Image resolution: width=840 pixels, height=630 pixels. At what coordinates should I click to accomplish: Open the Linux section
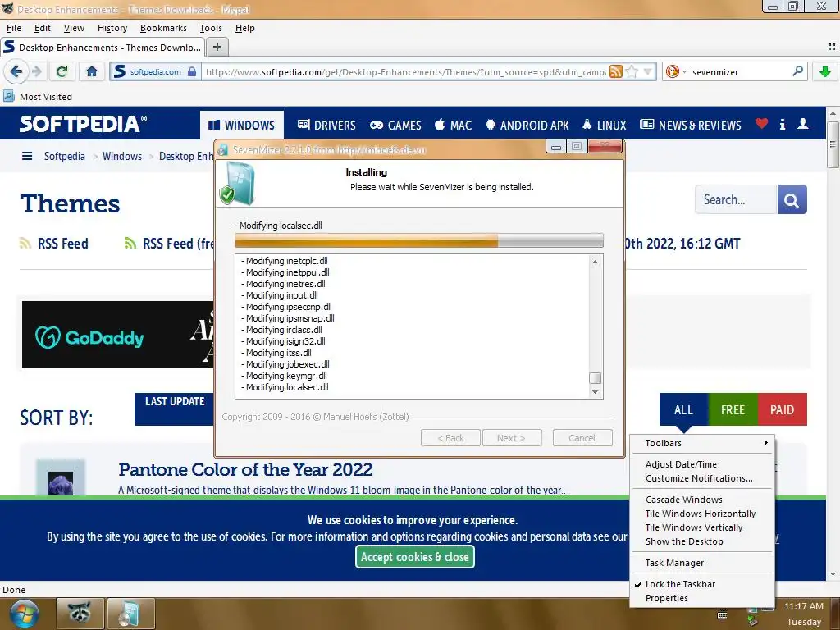point(605,125)
